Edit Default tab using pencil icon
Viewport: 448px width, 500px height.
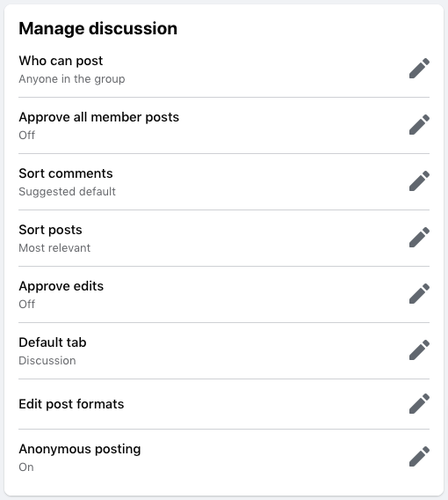[419, 350]
